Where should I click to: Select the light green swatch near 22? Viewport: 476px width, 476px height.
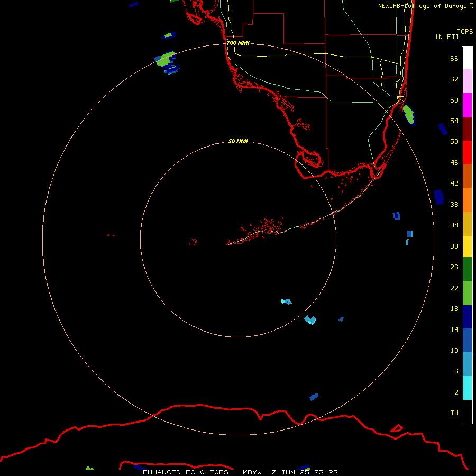(x=467, y=293)
